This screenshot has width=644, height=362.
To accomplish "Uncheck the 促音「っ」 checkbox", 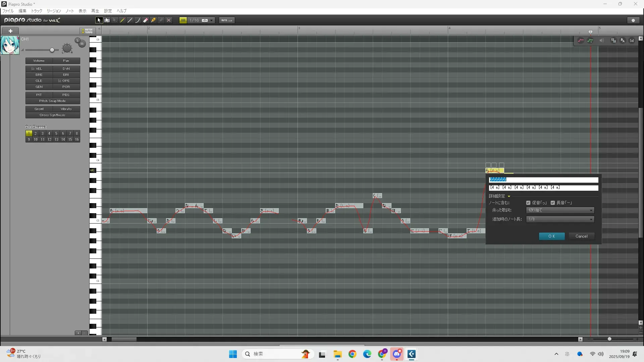I will pos(528,203).
